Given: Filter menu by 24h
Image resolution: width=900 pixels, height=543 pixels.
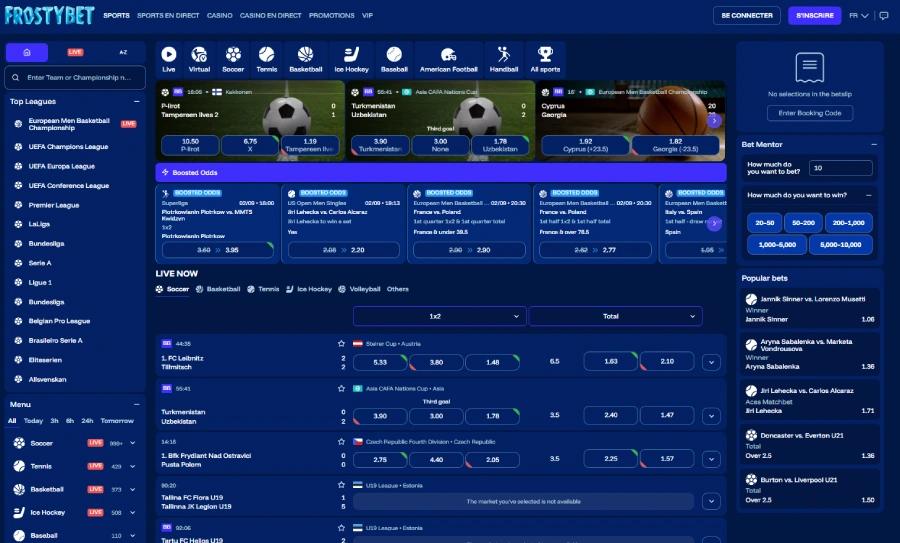Looking at the screenshot, I should pos(87,421).
